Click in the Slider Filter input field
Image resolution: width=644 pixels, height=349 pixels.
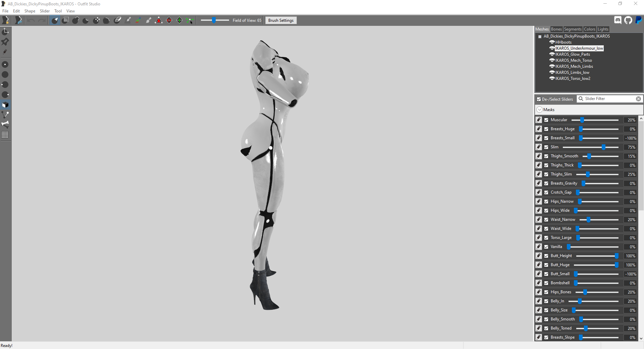pos(610,99)
